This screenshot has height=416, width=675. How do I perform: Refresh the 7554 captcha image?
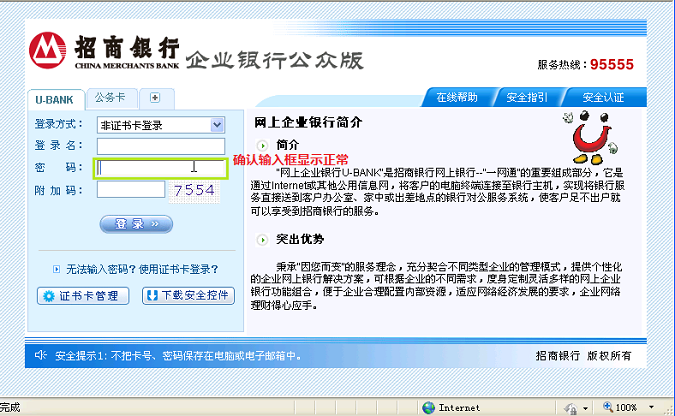tap(194, 191)
